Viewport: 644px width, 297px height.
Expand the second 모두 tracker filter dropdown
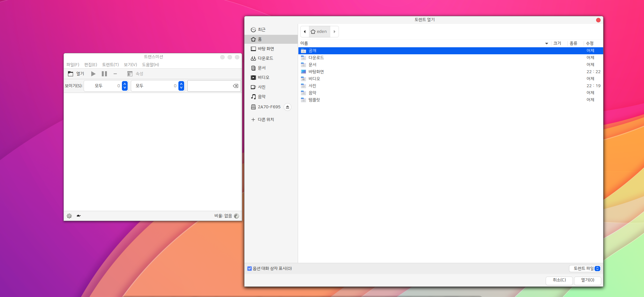(181, 86)
